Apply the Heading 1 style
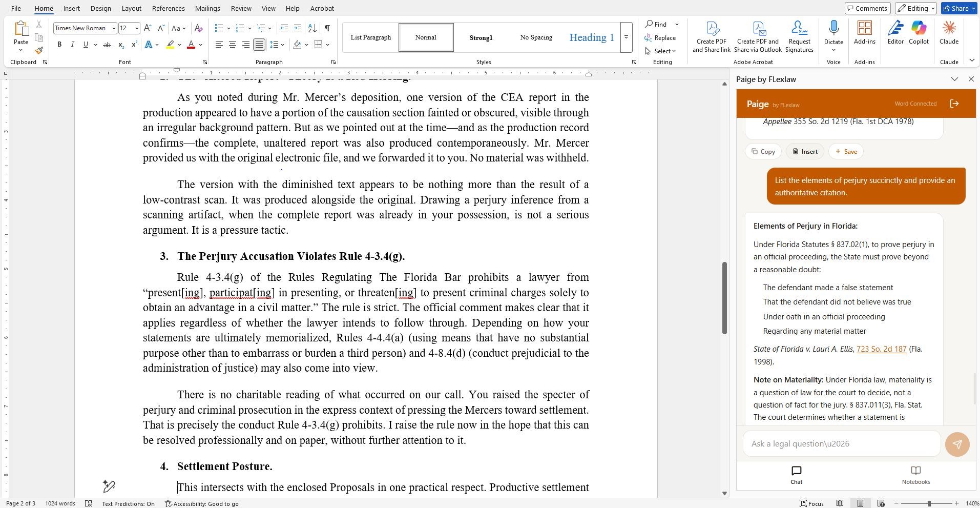 tap(591, 37)
